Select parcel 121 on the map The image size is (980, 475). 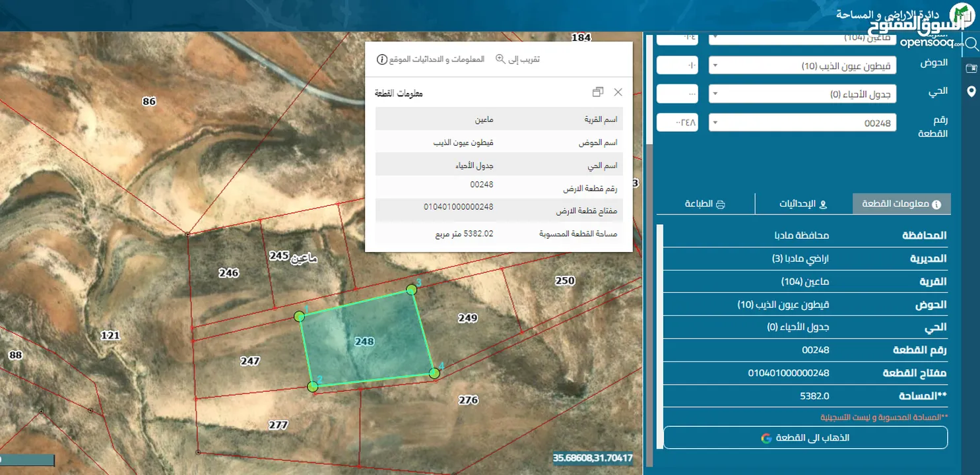click(110, 335)
